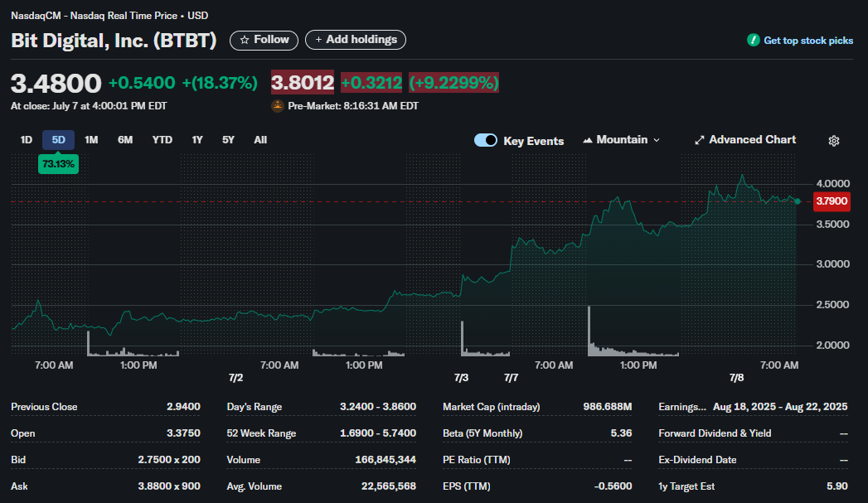Click the Pre-Market 8:16:31 AM timestamp

pos(353,106)
